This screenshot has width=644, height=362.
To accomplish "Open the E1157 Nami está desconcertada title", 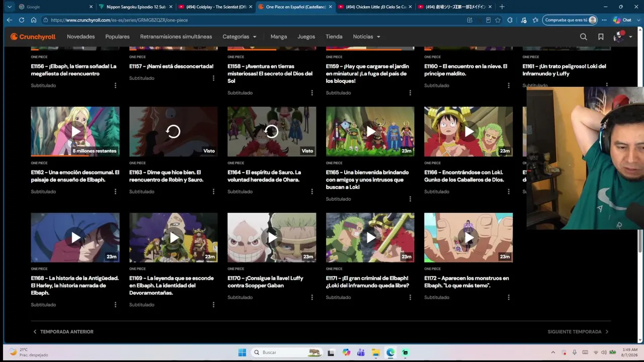I will coord(172,66).
